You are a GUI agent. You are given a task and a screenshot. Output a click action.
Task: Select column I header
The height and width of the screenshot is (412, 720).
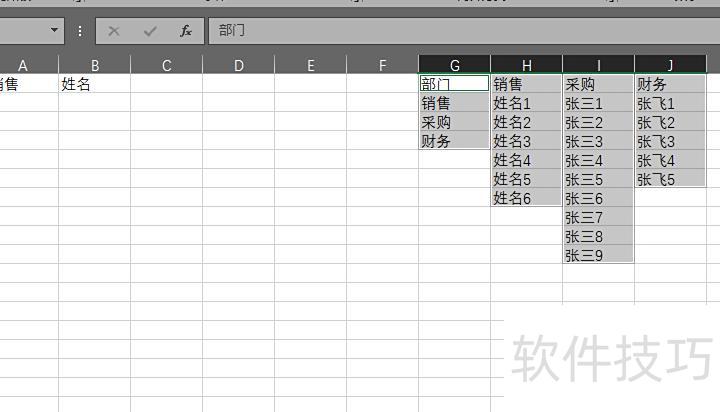[598, 65]
